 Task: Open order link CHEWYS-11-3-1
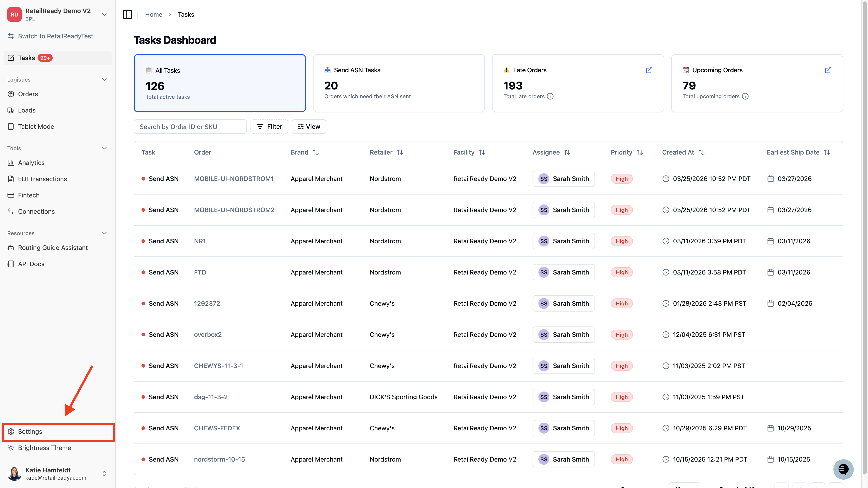click(218, 366)
